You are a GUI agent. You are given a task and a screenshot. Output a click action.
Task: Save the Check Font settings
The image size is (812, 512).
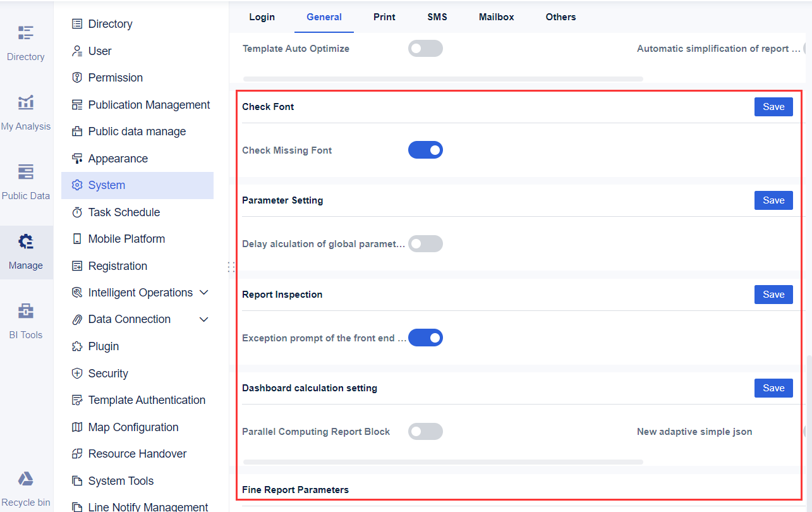point(773,107)
